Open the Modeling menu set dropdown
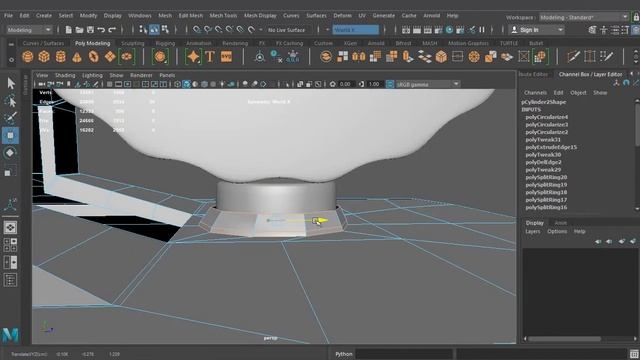 click(29, 30)
